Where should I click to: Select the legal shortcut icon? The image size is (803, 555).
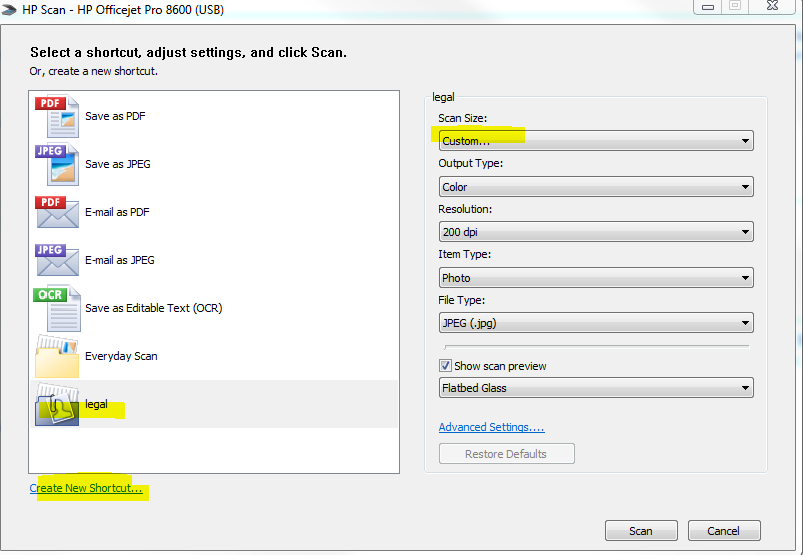56,404
